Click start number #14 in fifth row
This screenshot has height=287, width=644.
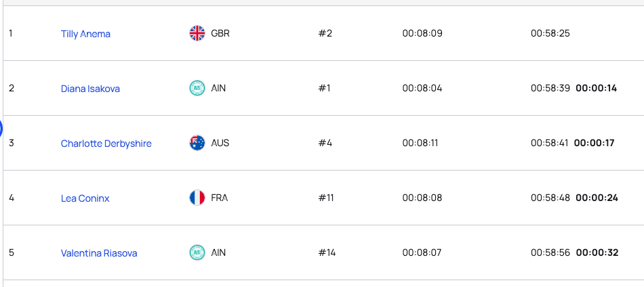pos(327,252)
